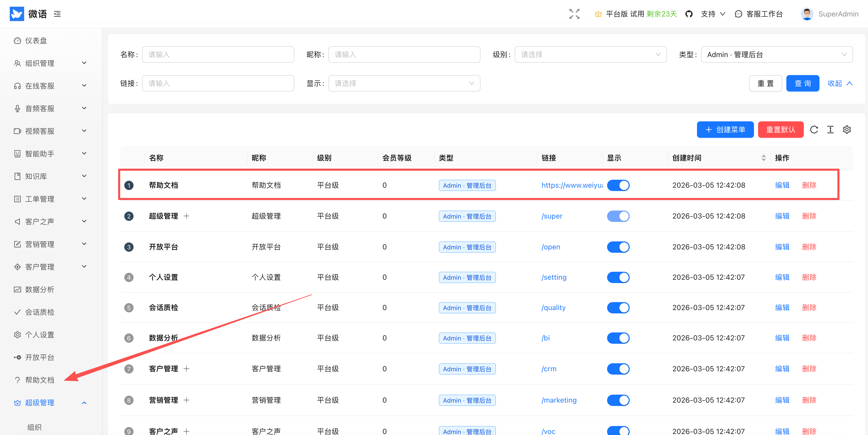Click the red 重置默认 button
Screen dimensions: 868x435
click(x=780, y=130)
